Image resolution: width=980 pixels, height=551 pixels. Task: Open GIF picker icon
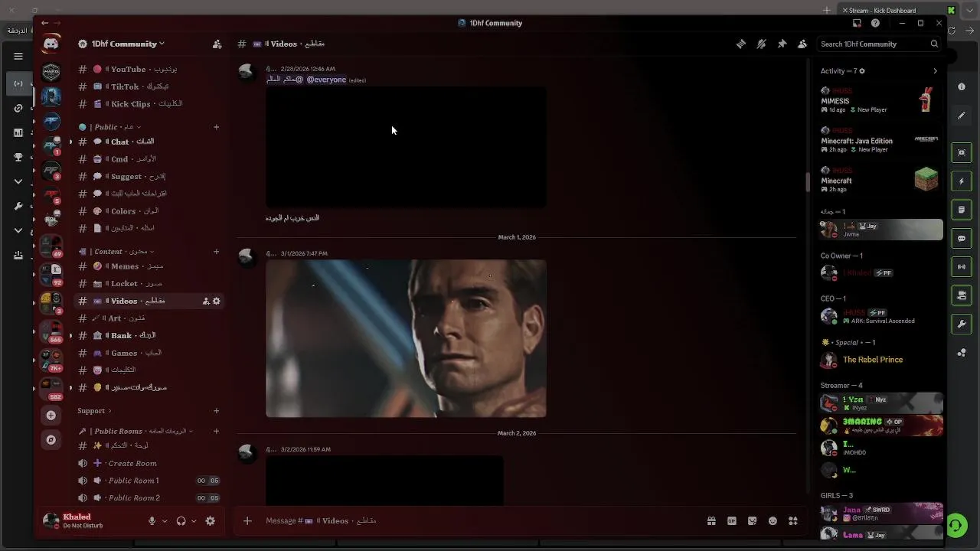click(x=732, y=521)
